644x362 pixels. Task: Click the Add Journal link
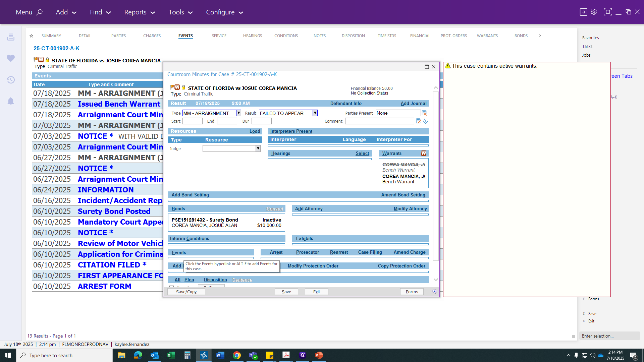point(414,103)
